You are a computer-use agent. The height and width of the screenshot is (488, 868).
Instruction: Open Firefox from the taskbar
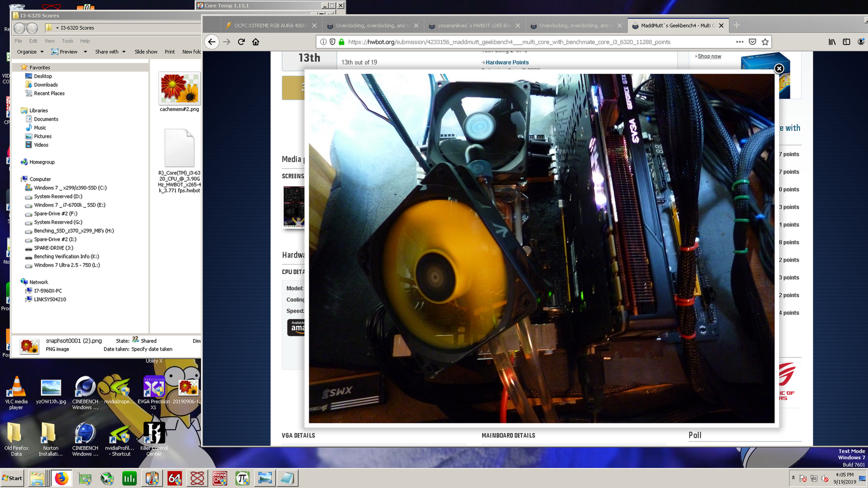[x=61, y=478]
